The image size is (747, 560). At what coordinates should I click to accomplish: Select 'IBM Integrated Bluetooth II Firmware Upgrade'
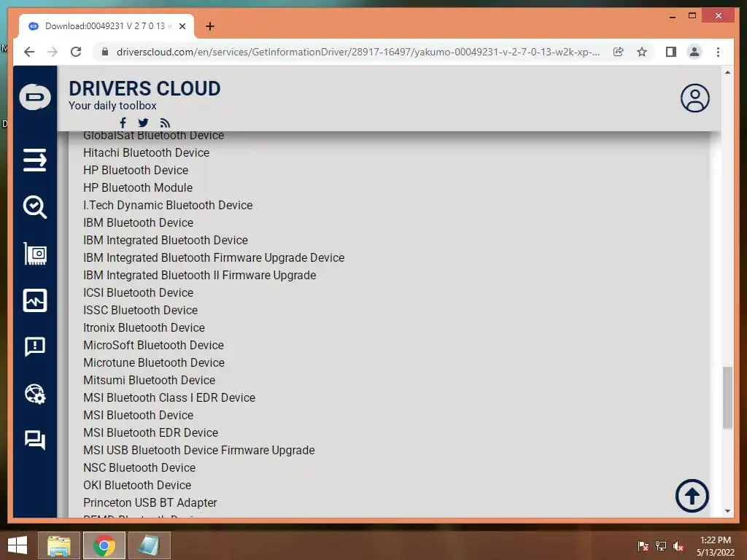click(x=200, y=275)
